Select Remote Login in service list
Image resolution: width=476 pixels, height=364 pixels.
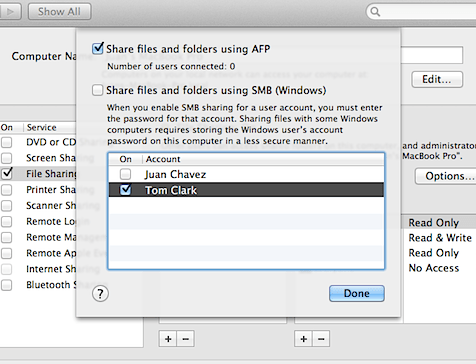tap(51, 221)
